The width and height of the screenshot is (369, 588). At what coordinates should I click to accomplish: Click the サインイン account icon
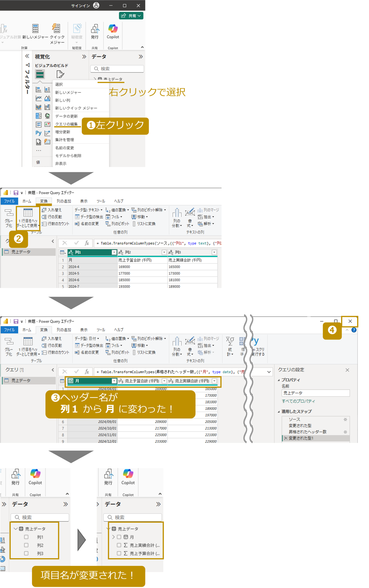click(96, 5)
